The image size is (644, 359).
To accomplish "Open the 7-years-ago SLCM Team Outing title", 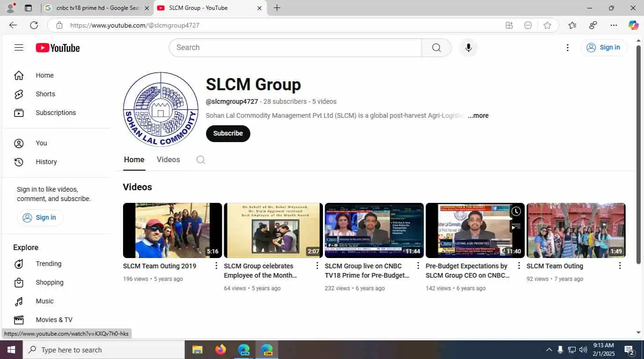I will (x=555, y=266).
